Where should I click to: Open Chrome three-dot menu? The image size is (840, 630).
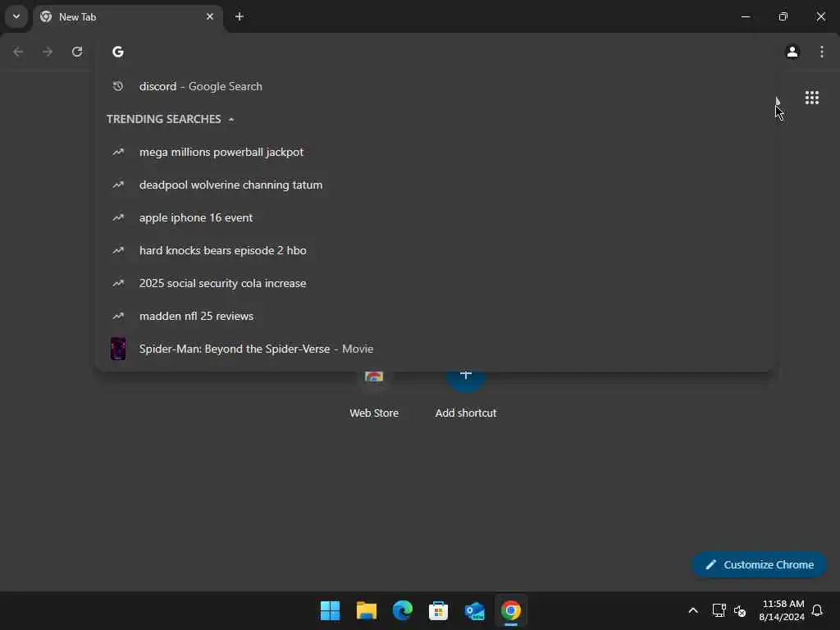(822, 52)
